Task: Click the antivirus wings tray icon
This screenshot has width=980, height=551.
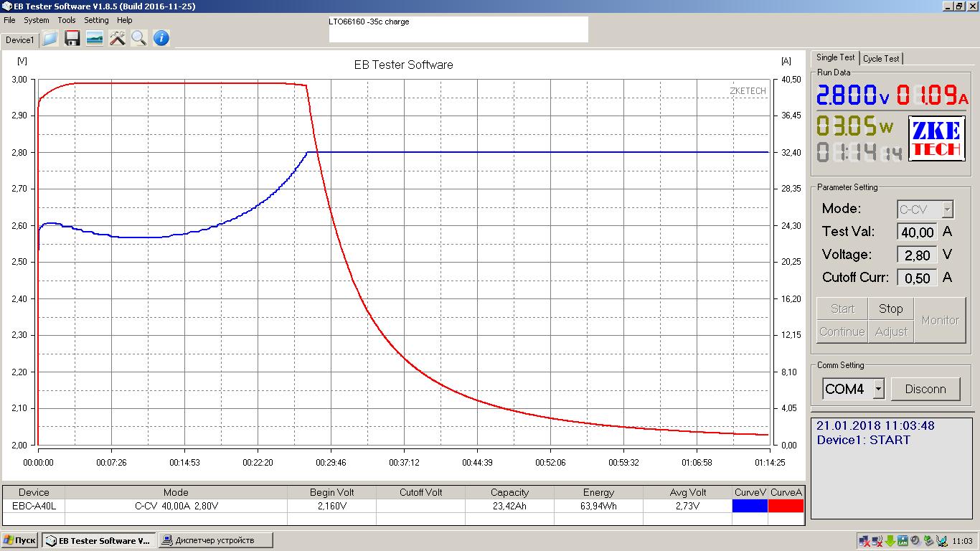Action: coord(941,541)
